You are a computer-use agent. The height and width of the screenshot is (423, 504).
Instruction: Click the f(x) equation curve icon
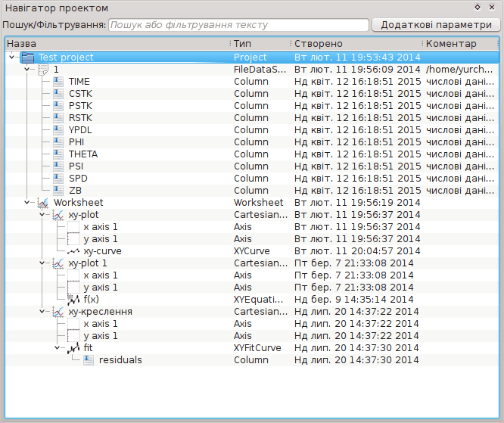(x=73, y=300)
